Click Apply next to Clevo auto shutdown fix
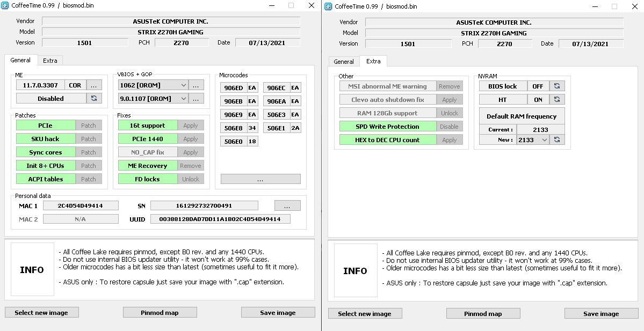 click(450, 100)
